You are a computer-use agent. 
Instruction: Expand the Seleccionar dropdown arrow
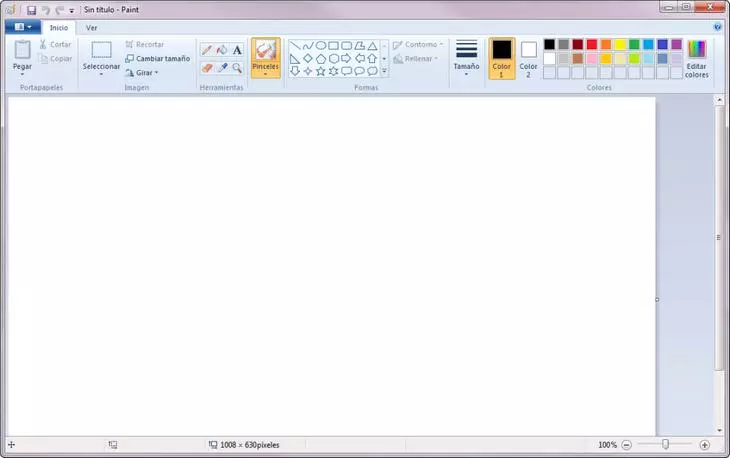101,74
